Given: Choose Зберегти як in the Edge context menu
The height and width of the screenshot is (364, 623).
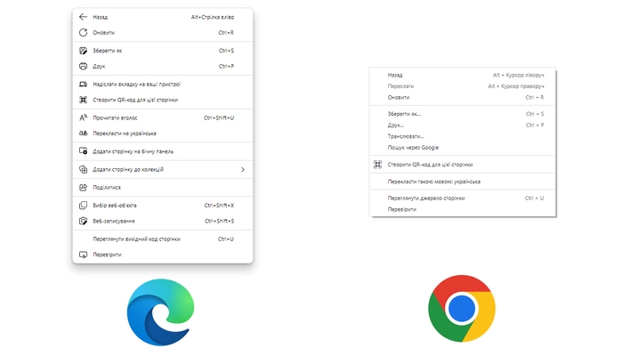Looking at the screenshot, I should (x=163, y=51).
